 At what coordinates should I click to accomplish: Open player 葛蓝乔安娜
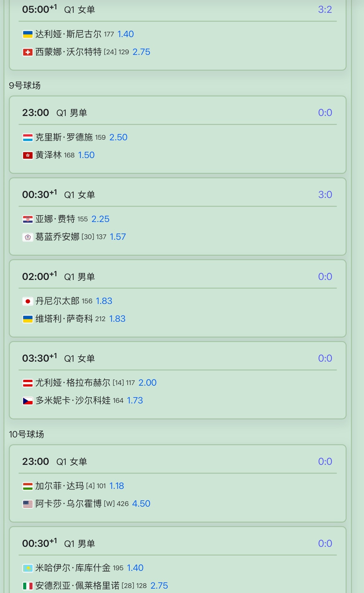pos(57,237)
